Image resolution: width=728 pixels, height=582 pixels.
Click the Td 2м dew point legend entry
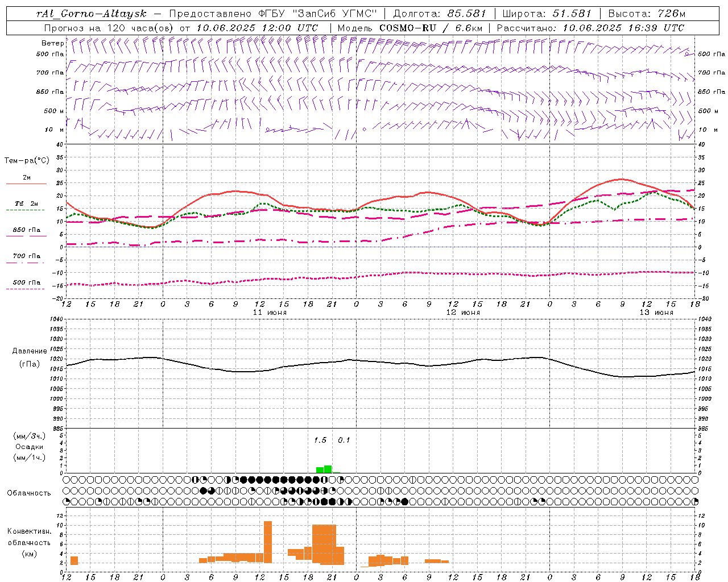(x=26, y=203)
